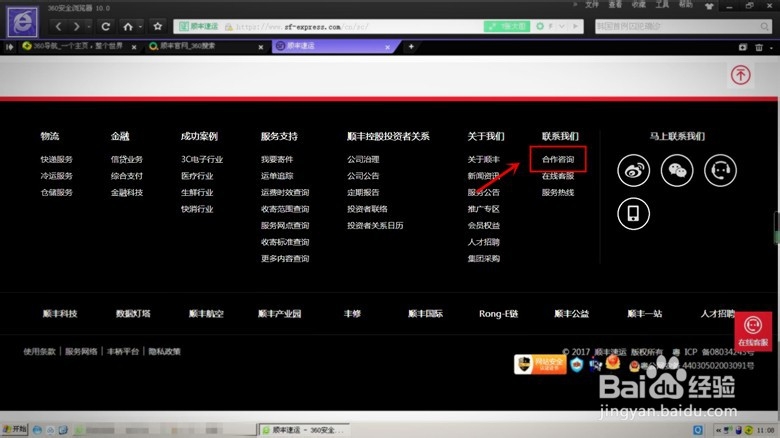Go to the browser home page icon
The width and height of the screenshot is (780, 438).
[128, 26]
